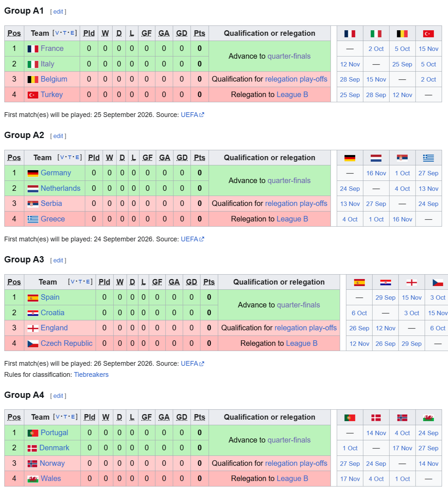Click the Wales flag in the Group A4 fixtures header
Viewport: 448px width, 492px height.
(428, 417)
